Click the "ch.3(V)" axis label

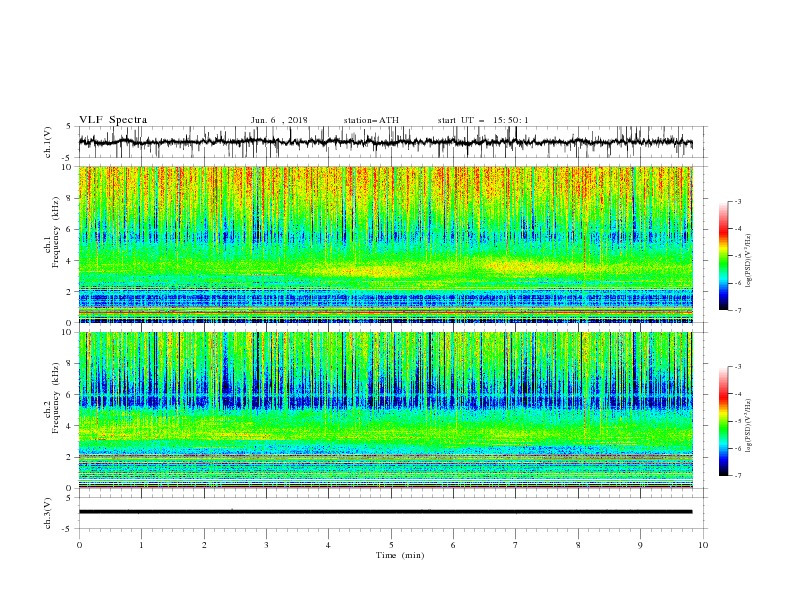click(48, 513)
